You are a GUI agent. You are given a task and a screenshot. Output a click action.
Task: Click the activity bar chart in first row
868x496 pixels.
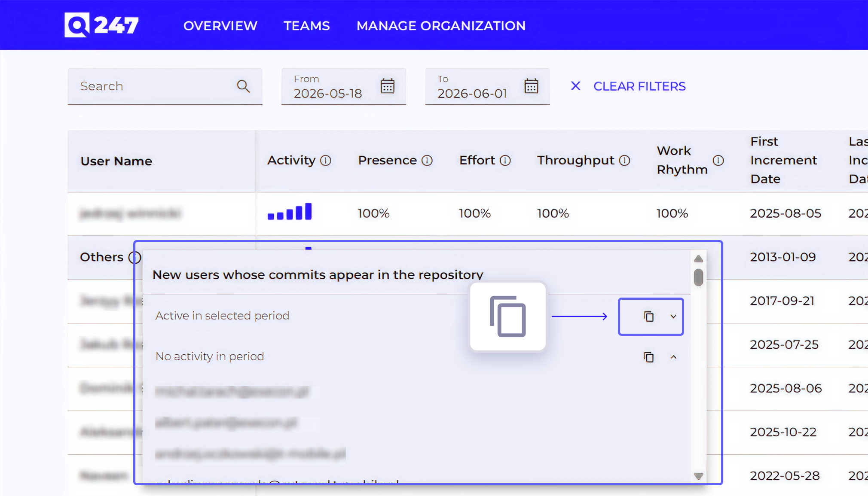coord(290,211)
